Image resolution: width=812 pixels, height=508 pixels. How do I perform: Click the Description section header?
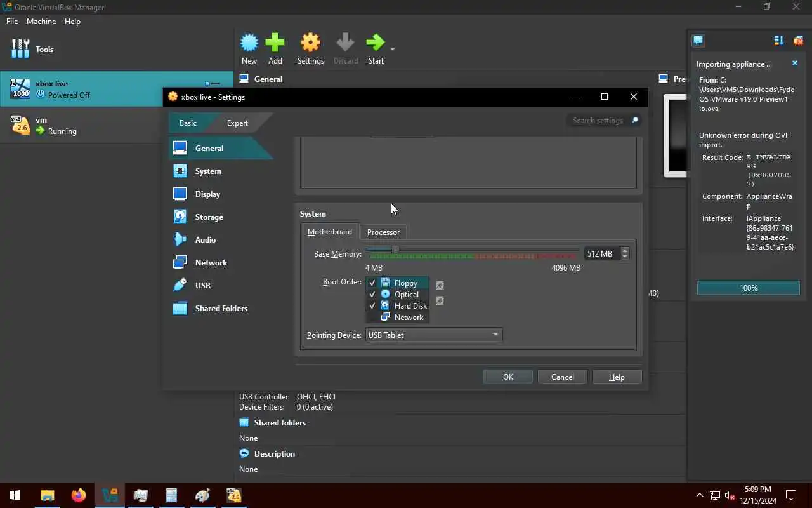coord(274,453)
